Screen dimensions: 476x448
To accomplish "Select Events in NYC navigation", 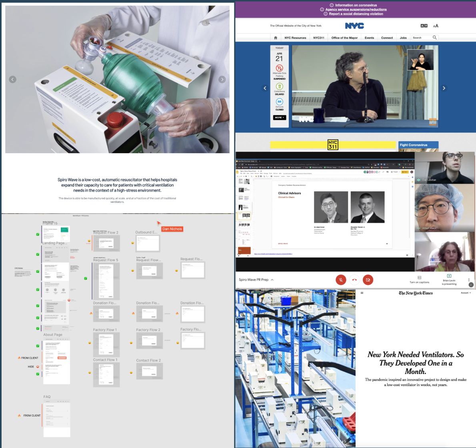I will tap(370, 38).
